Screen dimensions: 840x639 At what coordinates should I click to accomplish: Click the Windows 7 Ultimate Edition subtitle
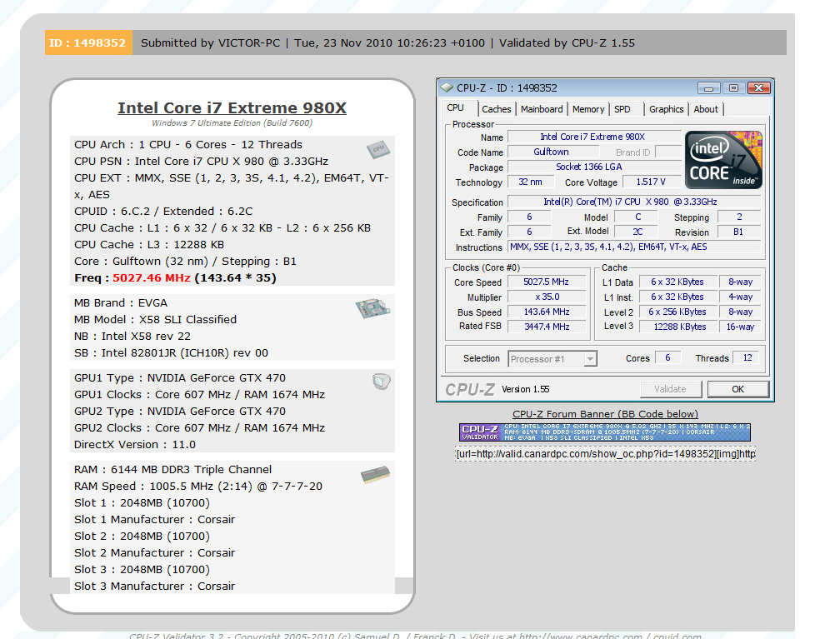232,123
